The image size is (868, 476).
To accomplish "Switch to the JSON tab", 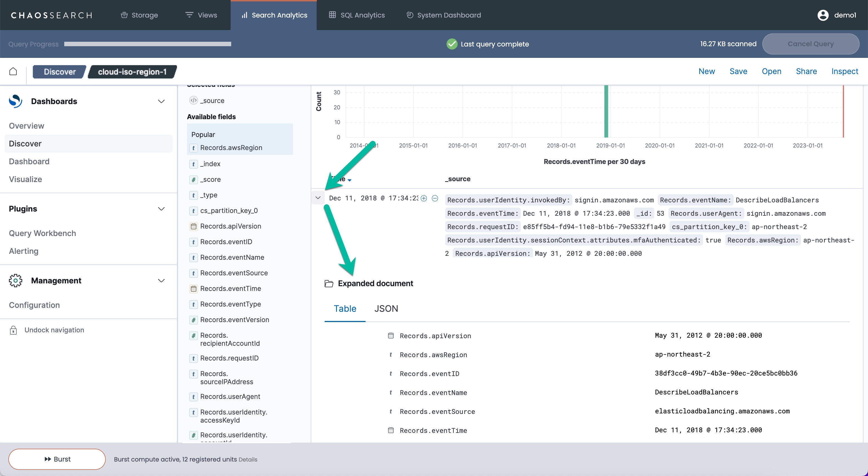I will [x=386, y=308].
